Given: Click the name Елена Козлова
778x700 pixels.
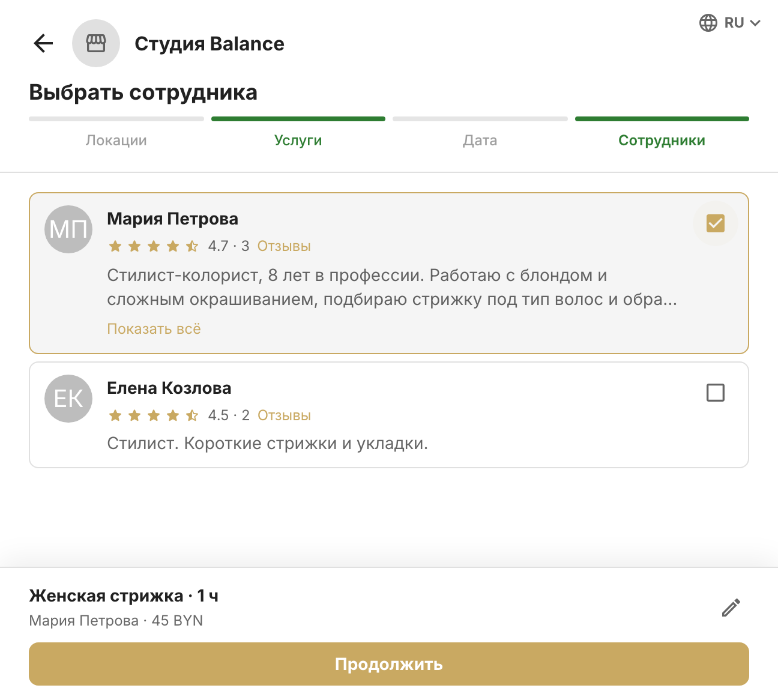Looking at the screenshot, I should pos(169,388).
